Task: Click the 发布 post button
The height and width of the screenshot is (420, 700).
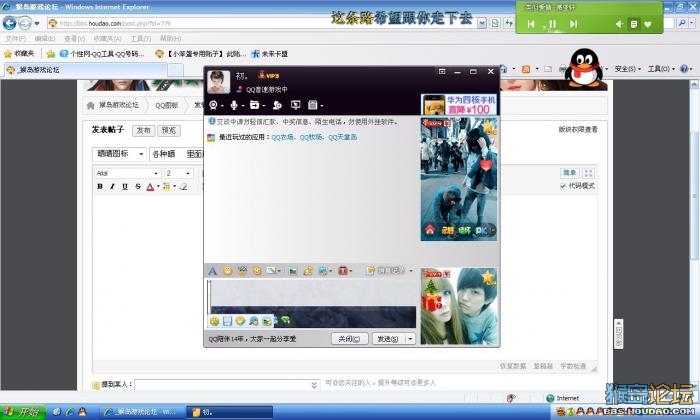Action: pos(143,130)
